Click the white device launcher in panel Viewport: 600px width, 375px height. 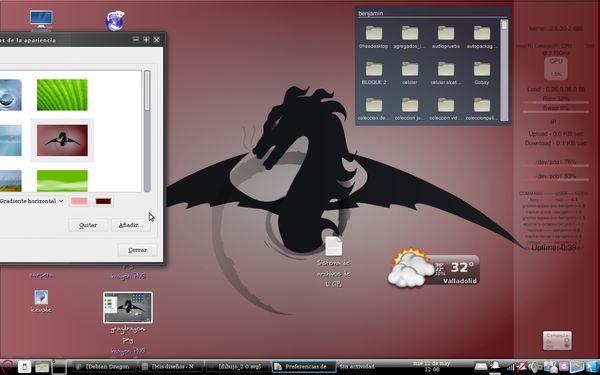click(x=24, y=367)
